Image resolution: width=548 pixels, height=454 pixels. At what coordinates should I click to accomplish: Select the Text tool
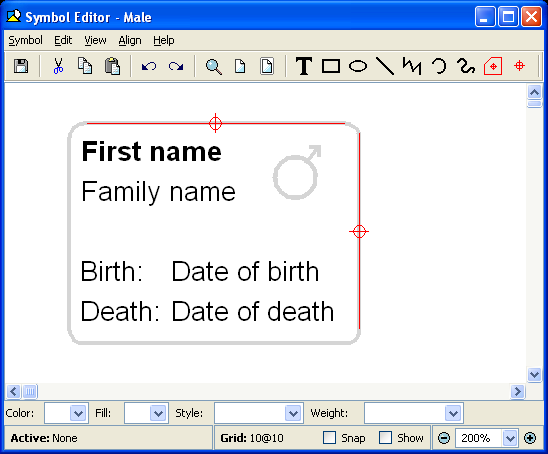point(304,66)
